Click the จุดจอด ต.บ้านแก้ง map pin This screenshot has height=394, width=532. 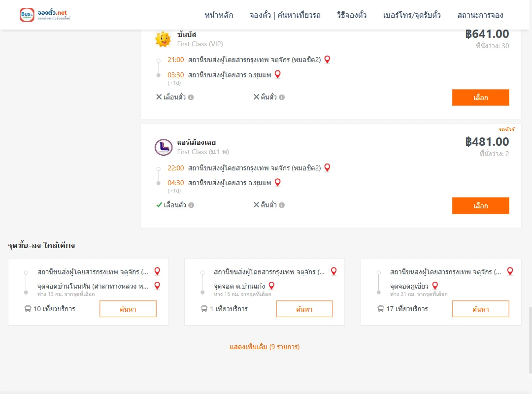click(271, 286)
